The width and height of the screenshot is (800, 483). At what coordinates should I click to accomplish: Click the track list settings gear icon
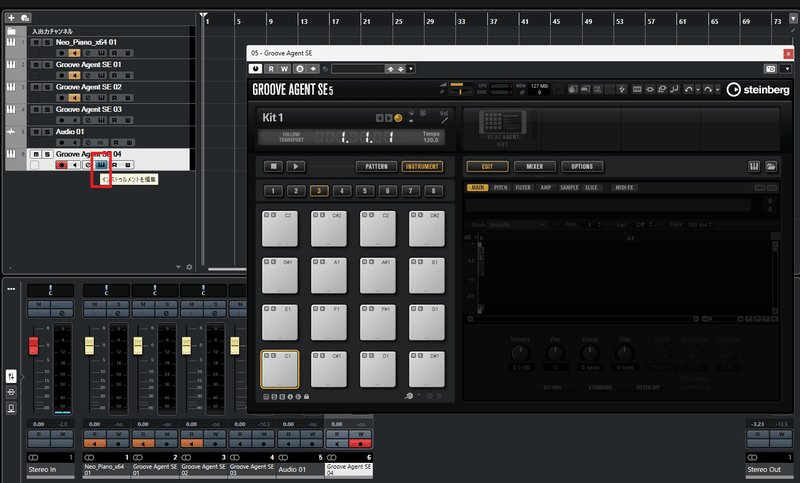tap(189, 267)
